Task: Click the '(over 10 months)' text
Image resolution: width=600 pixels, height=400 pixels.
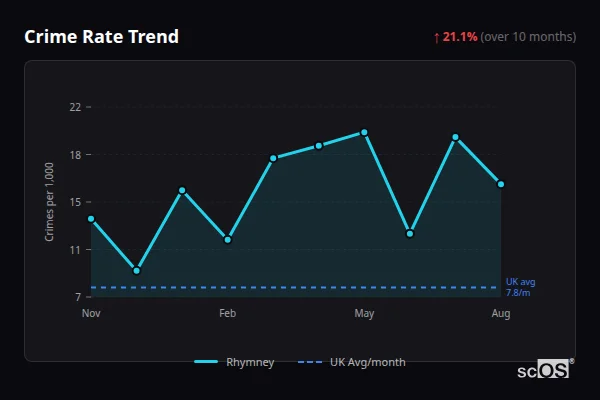Action: [x=528, y=37]
